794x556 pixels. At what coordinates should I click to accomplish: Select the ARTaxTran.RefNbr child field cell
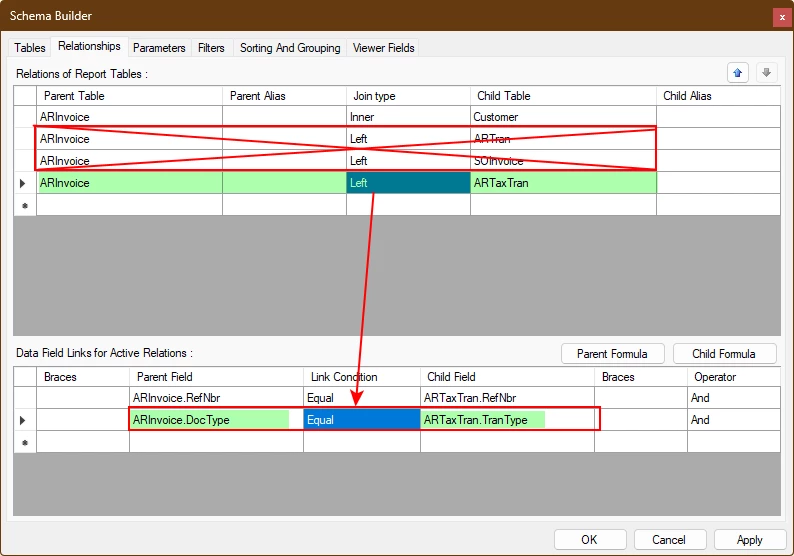507,398
